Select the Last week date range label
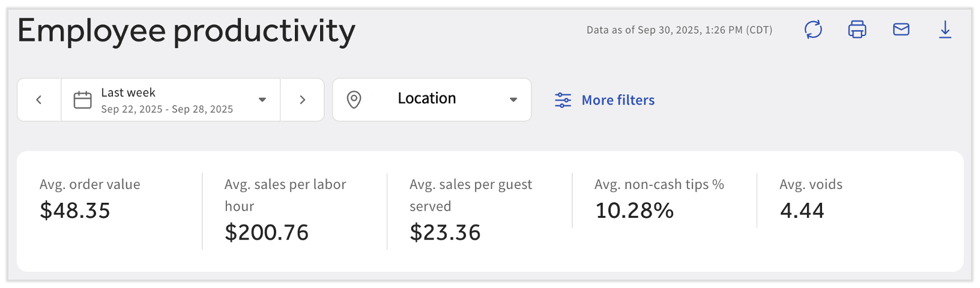This screenshot has height=288, width=980. click(x=129, y=93)
